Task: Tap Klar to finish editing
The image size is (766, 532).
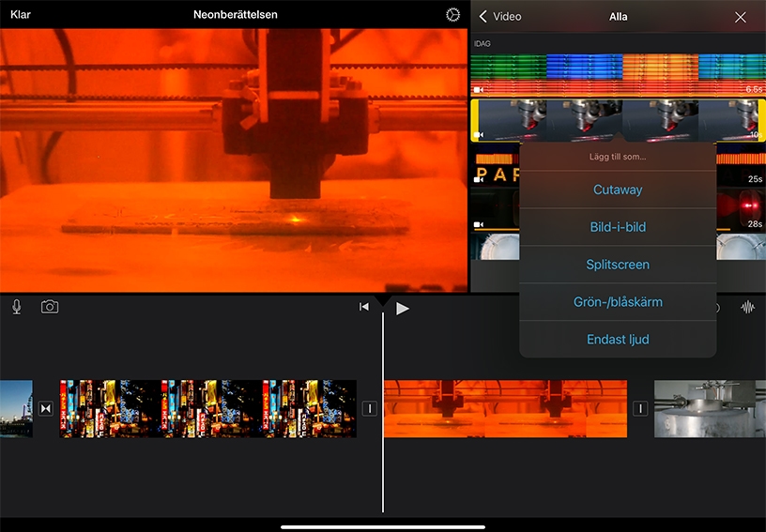Action: point(21,15)
